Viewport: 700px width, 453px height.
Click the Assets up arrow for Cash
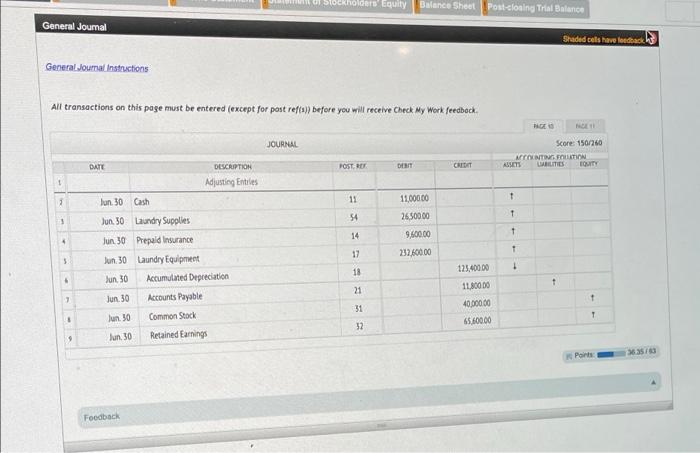click(x=512, y=196)
